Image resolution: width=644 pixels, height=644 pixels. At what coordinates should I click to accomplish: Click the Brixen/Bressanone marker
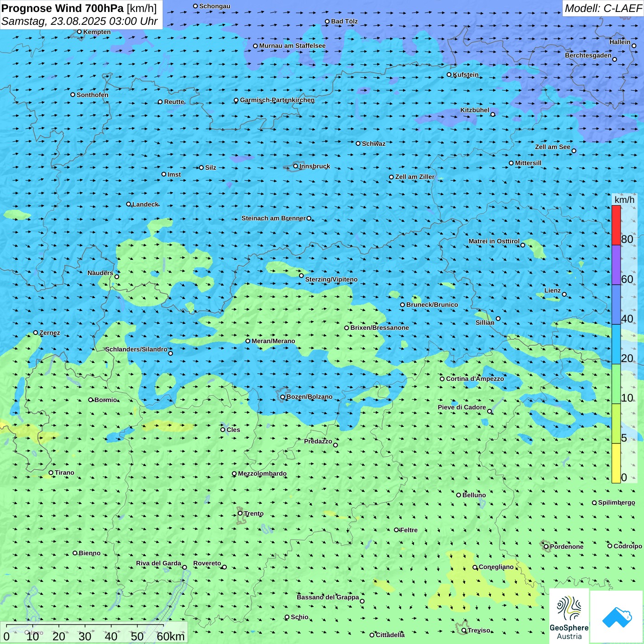click(x=346, y=328)
